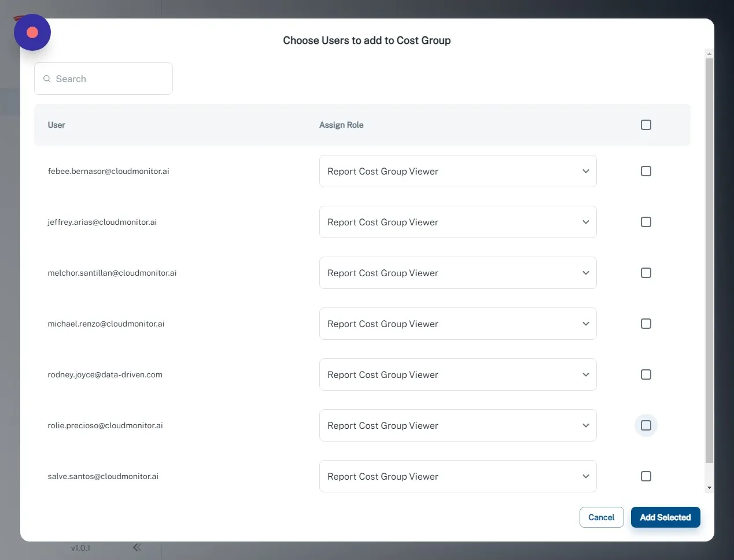Screen dimensions: 734x560
Task: Check the box for jeffrey.arias@cloudmonitor.ai
Action: point(646,222)
